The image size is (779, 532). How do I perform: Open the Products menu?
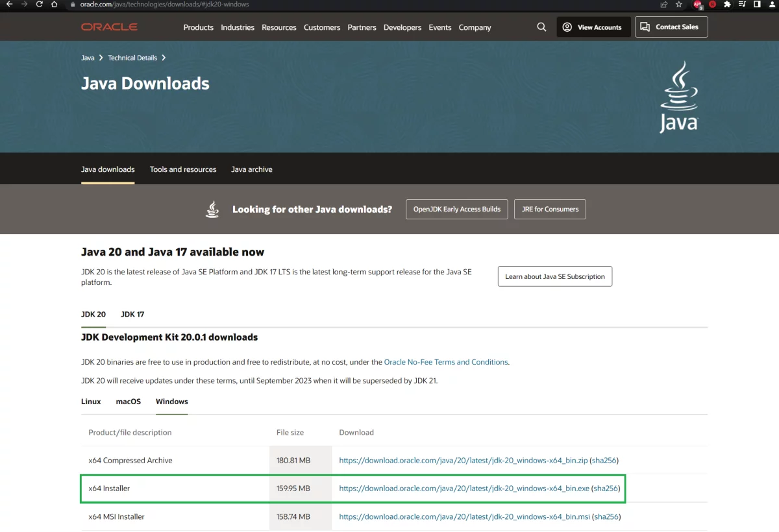click(198, 27)
